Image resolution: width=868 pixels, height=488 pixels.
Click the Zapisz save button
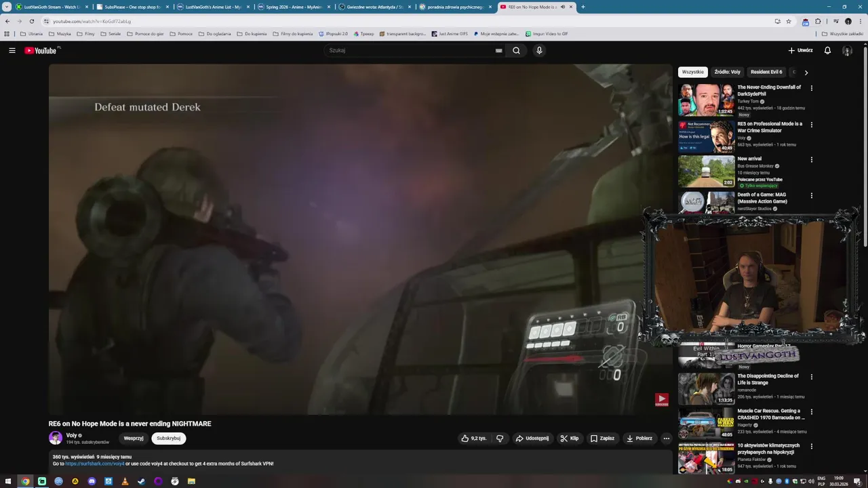(x=602, y=439)
